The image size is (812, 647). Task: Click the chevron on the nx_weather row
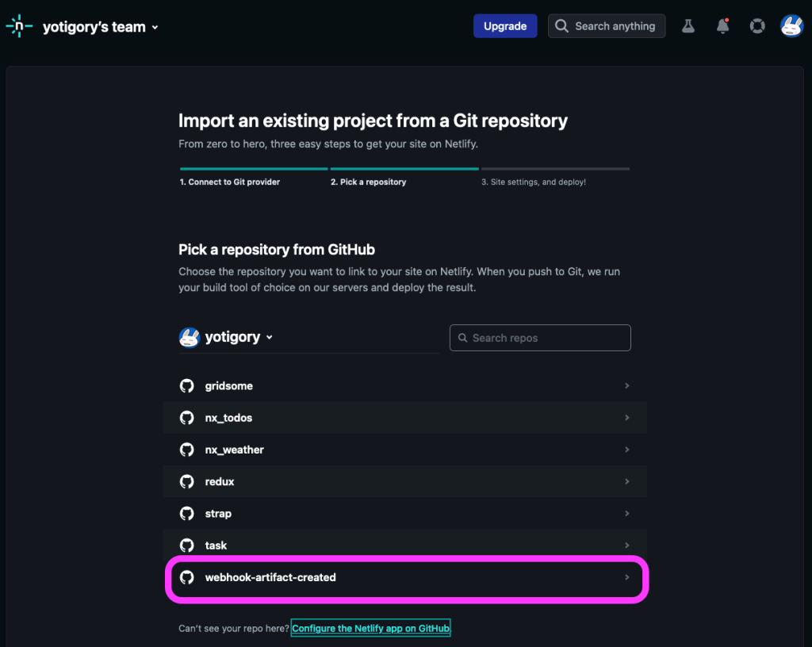tap(626, 450)
